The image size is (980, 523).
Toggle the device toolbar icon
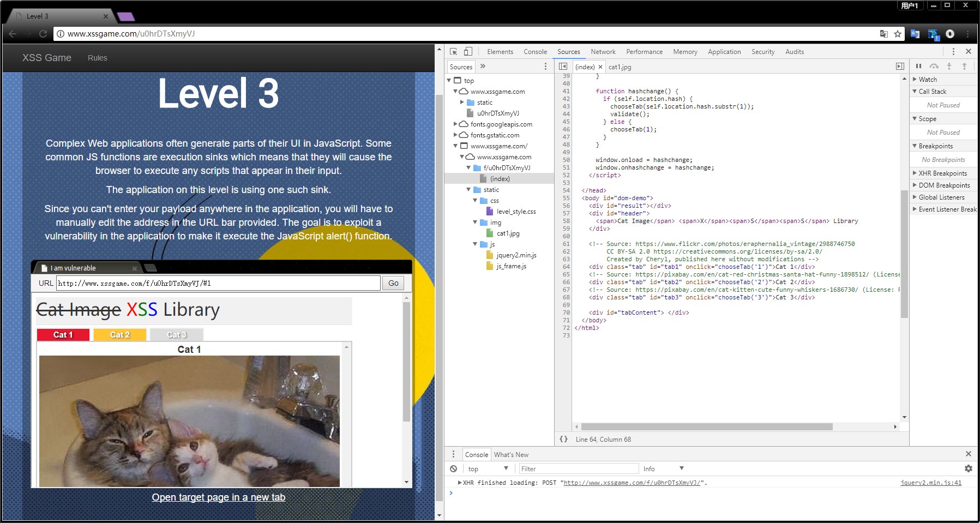468,52
